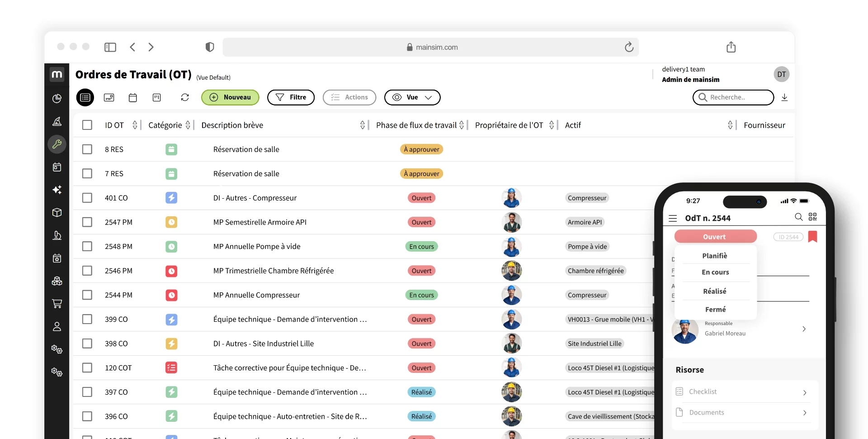The image size is (868, 439).
Task: Click the mainsim logo in sidebar
Action: point(57,74)
